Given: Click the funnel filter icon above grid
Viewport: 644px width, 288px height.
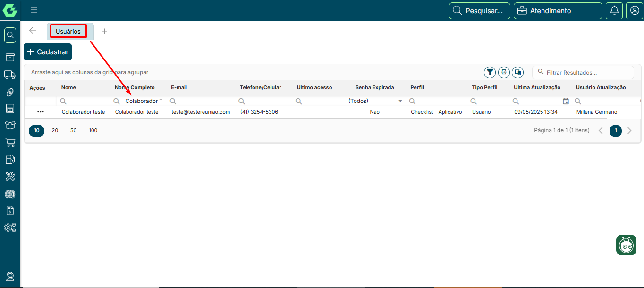Looking at the screenshot, I should pyautogui.click(x=490, y=72).
